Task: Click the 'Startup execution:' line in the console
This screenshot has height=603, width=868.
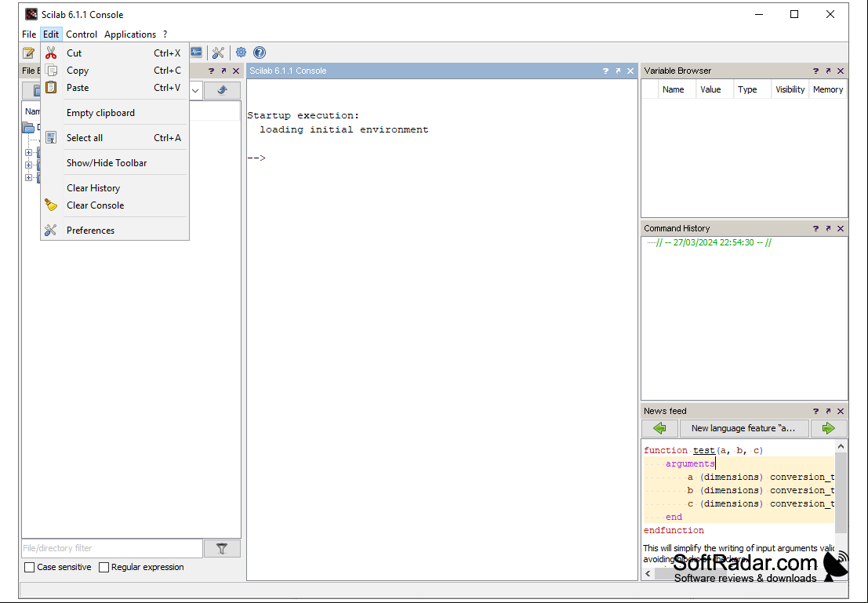Action: tap(303, 115)
